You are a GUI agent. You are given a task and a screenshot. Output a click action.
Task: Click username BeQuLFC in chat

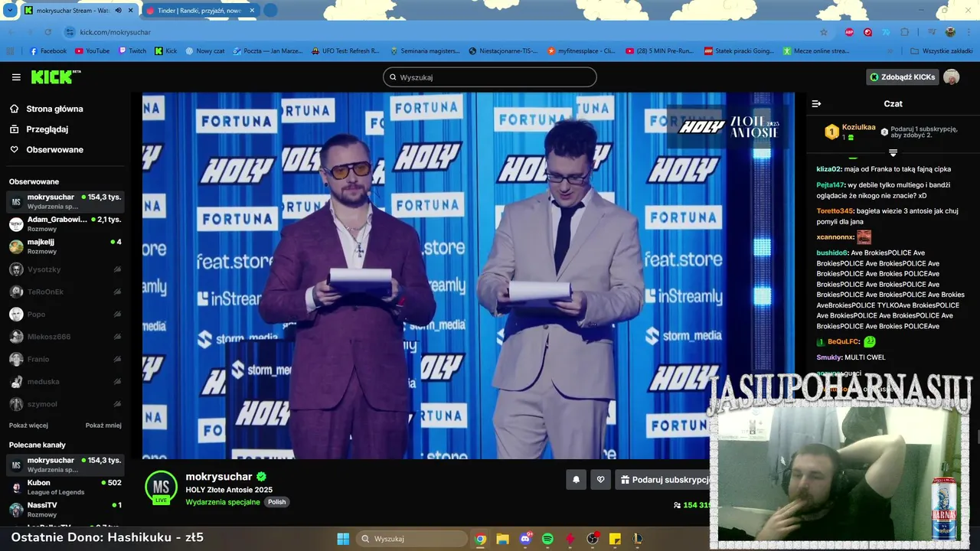(843, 341)
